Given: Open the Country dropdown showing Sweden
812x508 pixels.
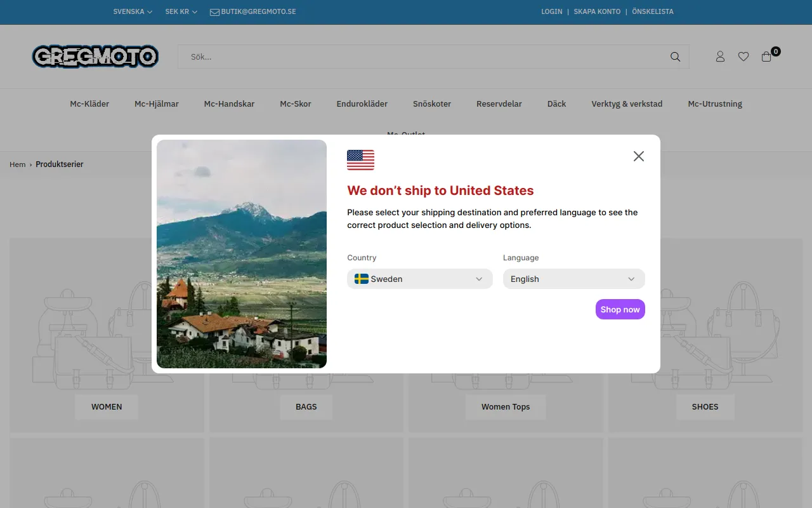Looking at the screenshot, I should 420,279.
